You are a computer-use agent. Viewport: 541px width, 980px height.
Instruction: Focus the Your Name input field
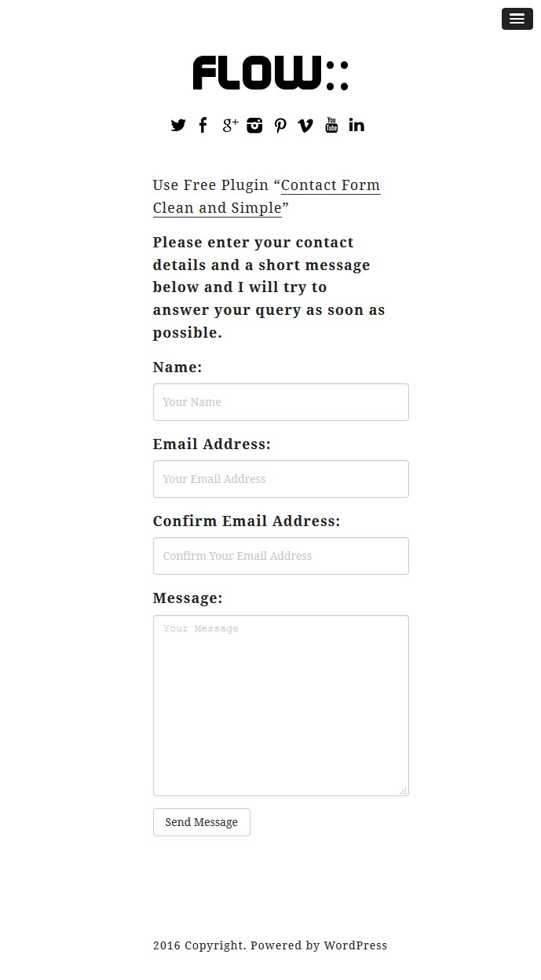(x=280, y=402)
